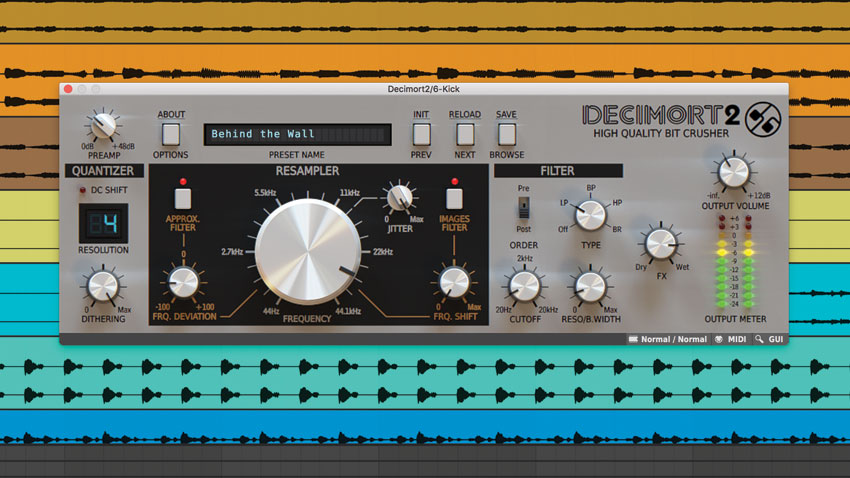Viewport: 850px width, 478px height.
Task: Click the keyboard icon beside Normal / Normal
Action: [633, 339]
